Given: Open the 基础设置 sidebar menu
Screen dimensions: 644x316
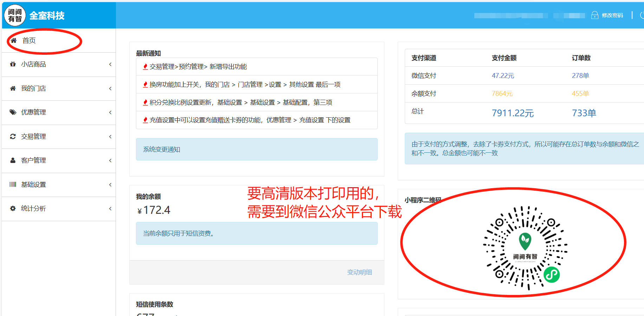Looking at the screenshot, I should click(x=59, y=185).
